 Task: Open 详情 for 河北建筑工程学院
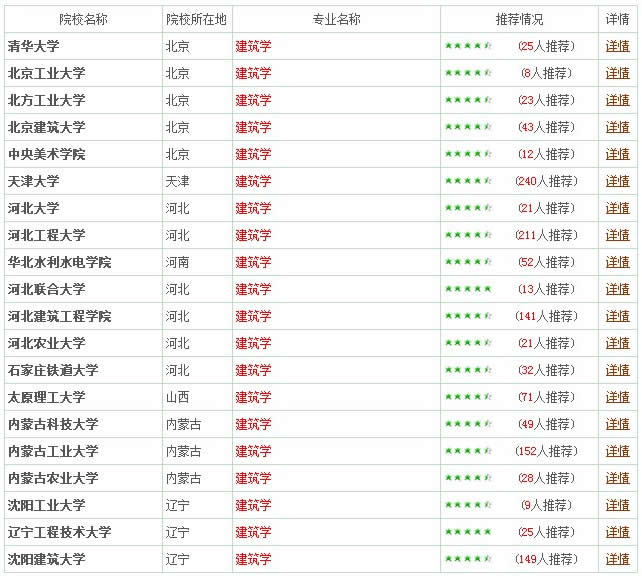tap(617, 316)
